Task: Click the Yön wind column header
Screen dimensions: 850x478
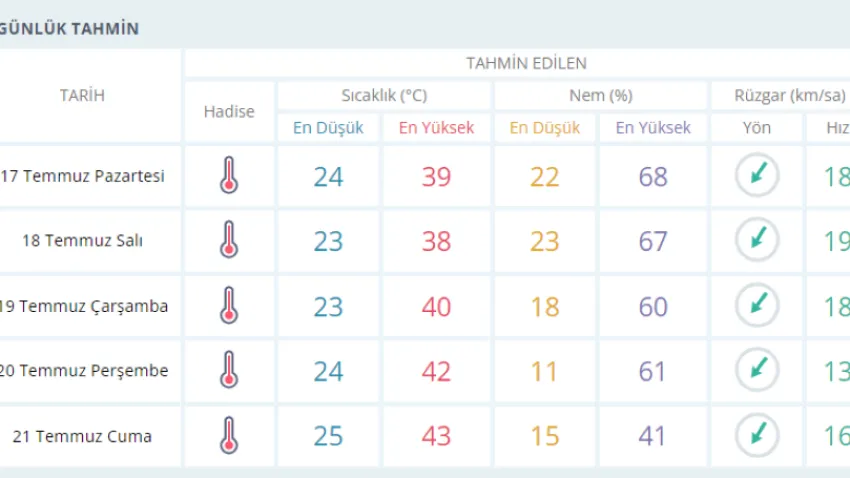Action: [757, 128]
